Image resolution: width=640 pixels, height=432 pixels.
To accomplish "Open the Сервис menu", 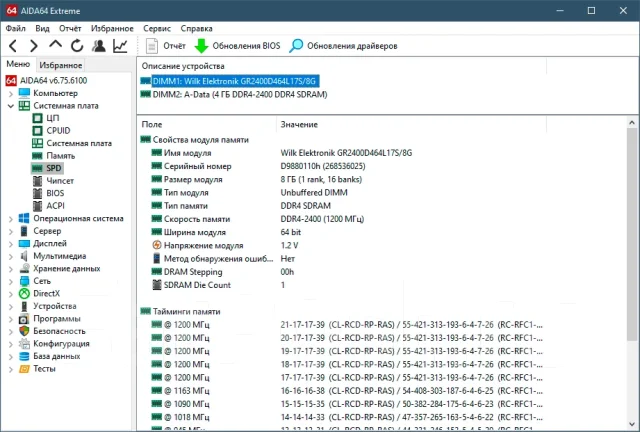I will tap(157, 29).
